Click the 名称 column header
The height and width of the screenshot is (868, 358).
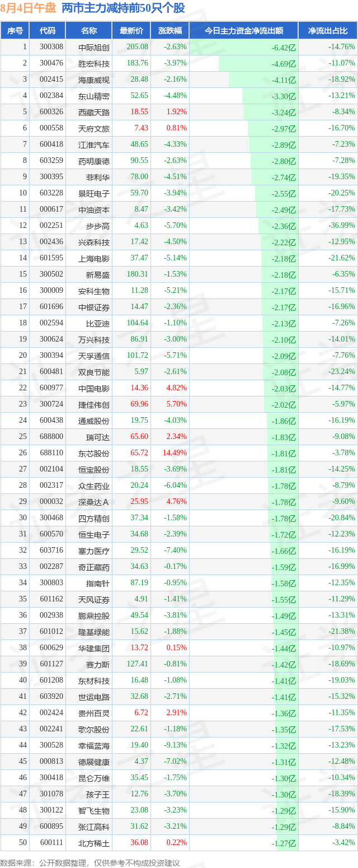point(89,31)
